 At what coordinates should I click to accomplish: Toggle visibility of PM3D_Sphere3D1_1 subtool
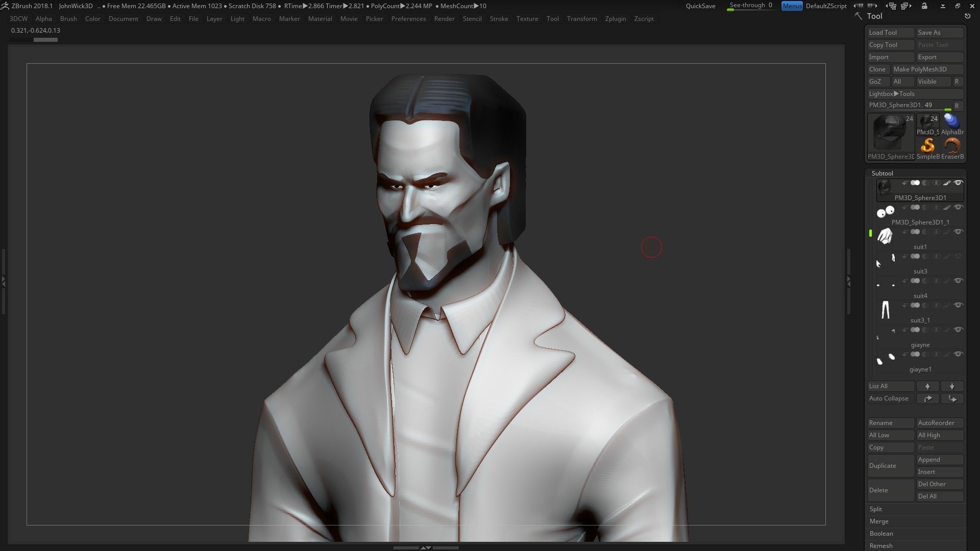tap(958, 207)
